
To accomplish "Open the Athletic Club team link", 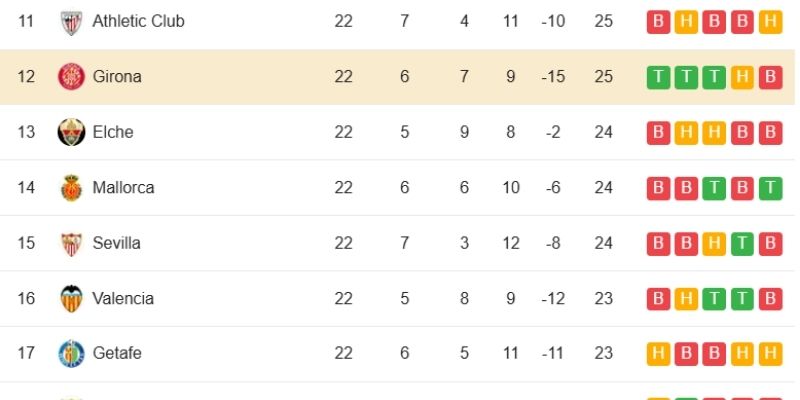I will pos(138,21).
